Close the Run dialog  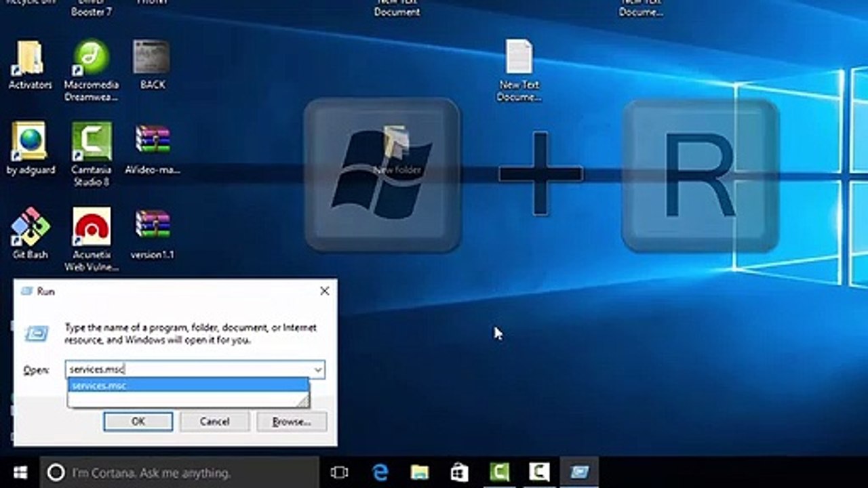324,291
